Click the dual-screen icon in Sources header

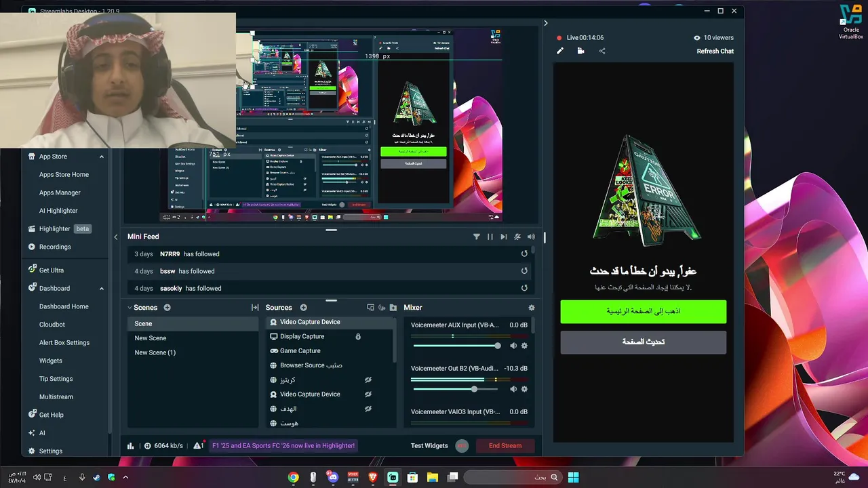tap(370, 308)
